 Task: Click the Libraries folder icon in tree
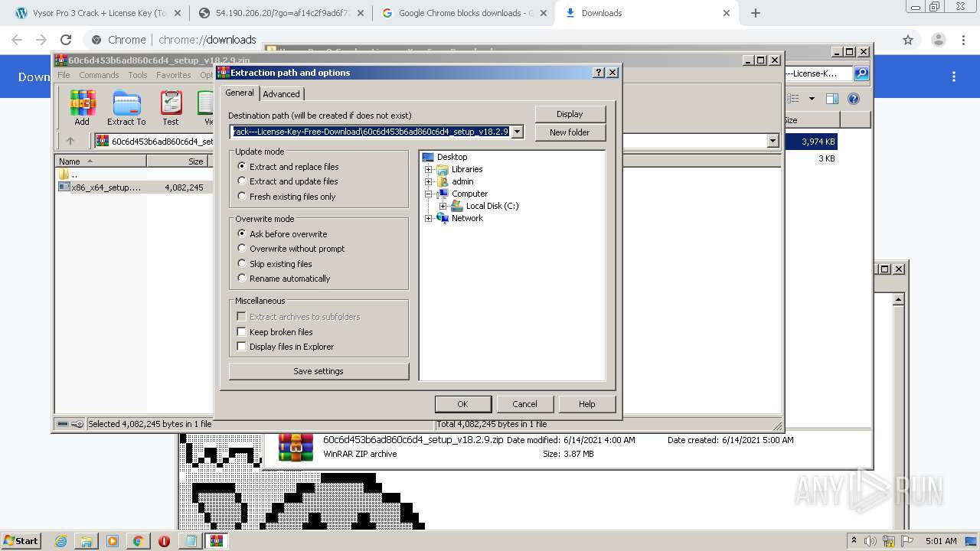coord(443,169)
